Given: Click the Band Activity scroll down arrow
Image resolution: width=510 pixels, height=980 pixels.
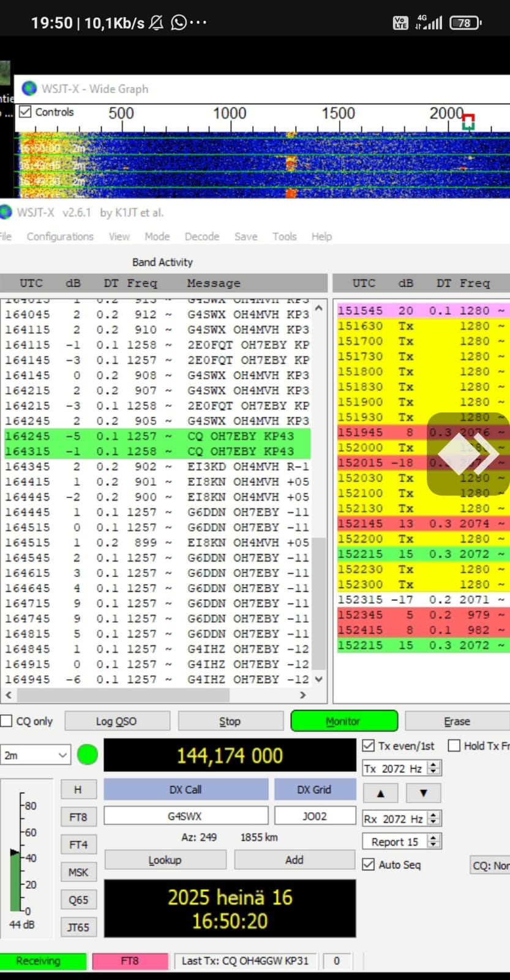Looking at the screenshot, I should 318,679.
